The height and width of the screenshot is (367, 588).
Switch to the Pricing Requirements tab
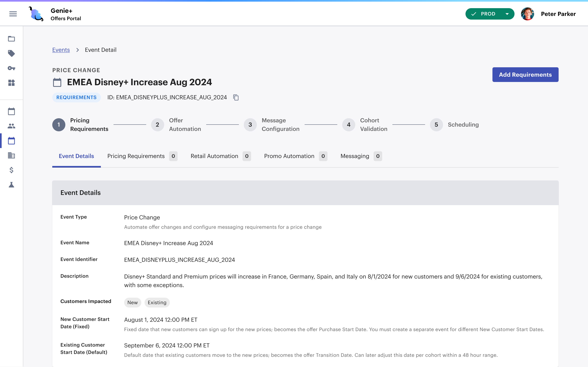point(136,156)
